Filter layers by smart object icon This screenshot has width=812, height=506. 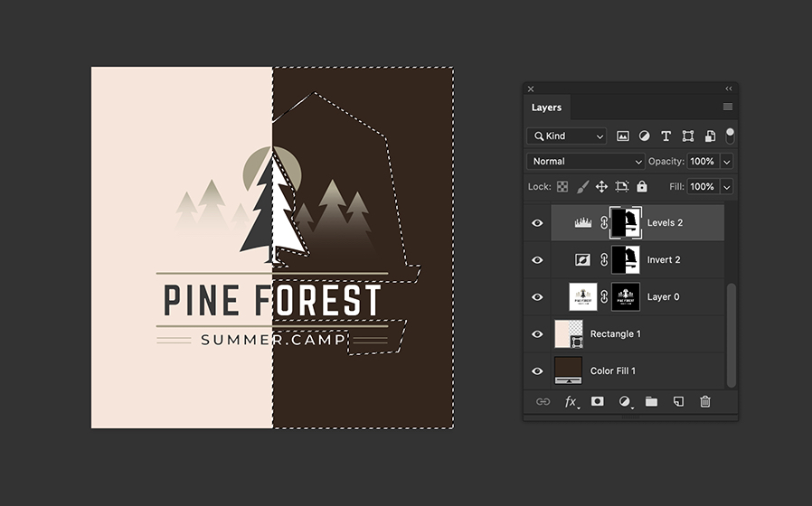[710, 136]
